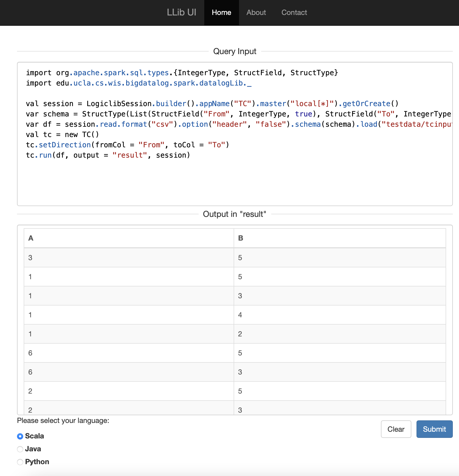Go to the About page
This screenshot has width=459, height=476.
pyautogui.click(x=256, y=12)
